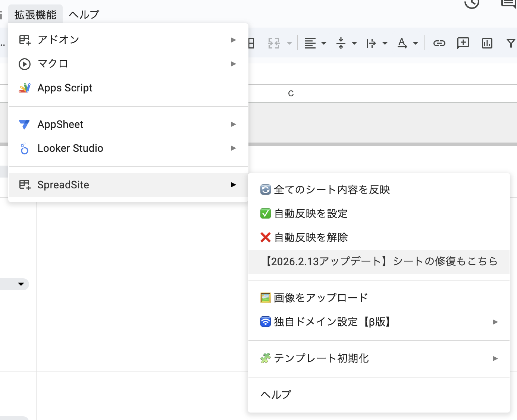This screenshot has width=517, height=420.
Task: Expand the merge cells dropdown arrow
Action: coord(289,43)
